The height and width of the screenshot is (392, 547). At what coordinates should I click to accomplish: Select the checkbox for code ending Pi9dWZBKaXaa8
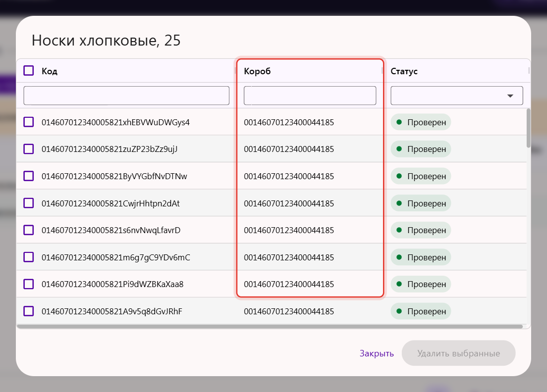[29, 284]
